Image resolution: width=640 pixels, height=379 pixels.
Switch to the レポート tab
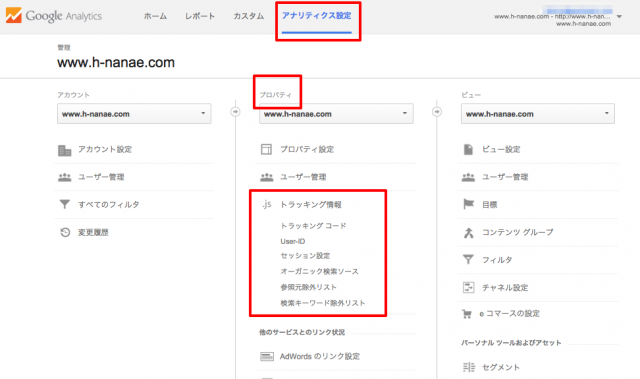pyautogui.click(x=200, y=16)
